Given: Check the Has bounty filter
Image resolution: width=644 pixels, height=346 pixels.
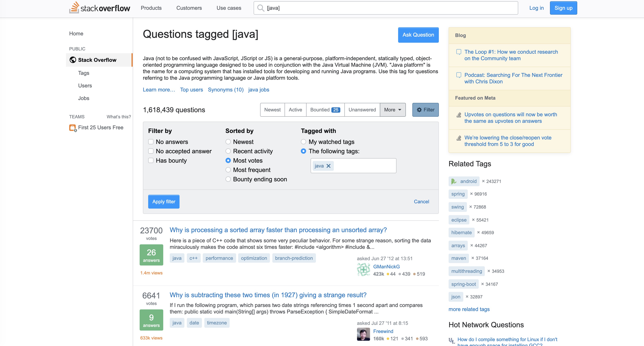Looking at the screenshot, I should (x=151, y=161).
